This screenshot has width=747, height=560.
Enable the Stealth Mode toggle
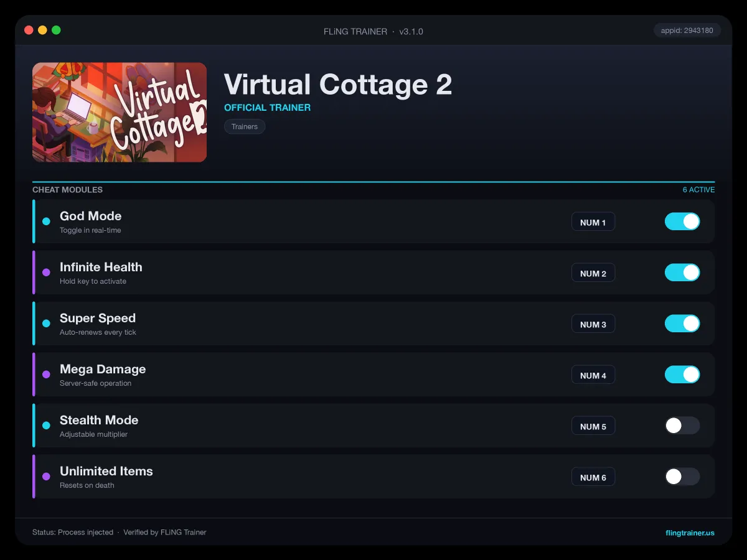(x=682, y=426)
